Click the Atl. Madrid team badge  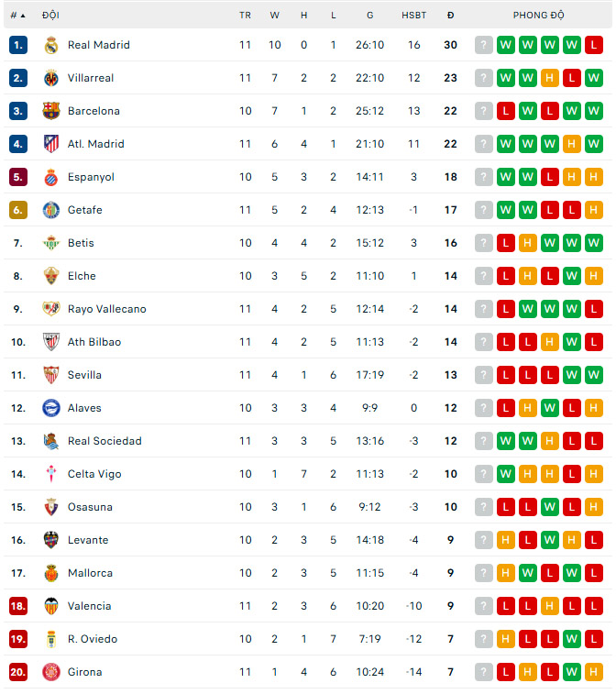[51, 144]
